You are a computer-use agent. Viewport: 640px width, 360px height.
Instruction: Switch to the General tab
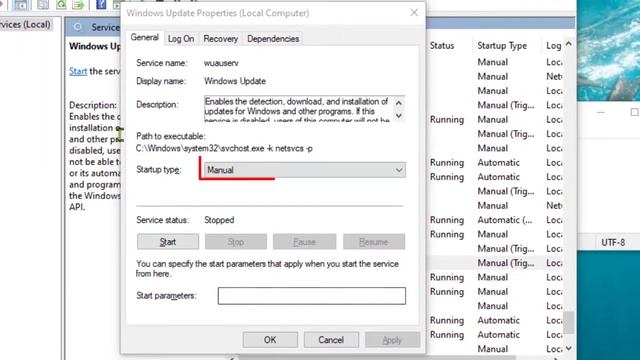pos(144,38)
